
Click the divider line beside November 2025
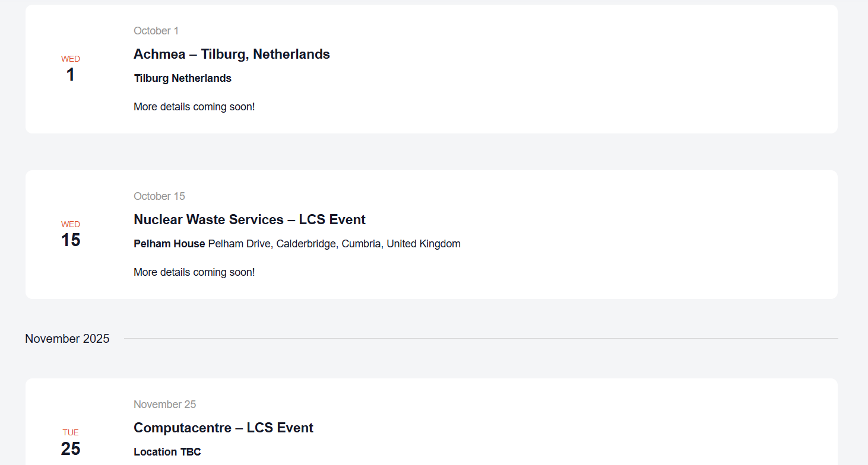click(x=481, y=339)
